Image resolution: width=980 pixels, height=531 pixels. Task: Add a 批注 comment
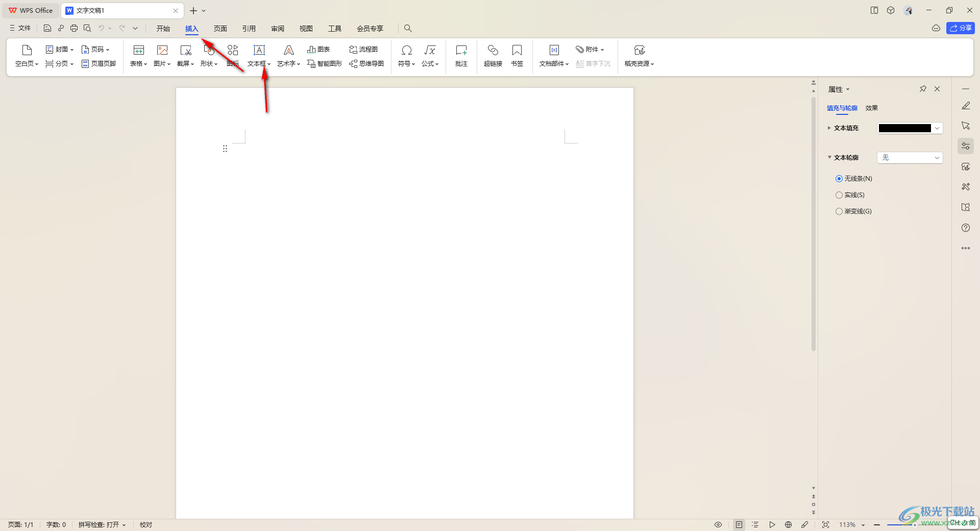click(461, 56)
